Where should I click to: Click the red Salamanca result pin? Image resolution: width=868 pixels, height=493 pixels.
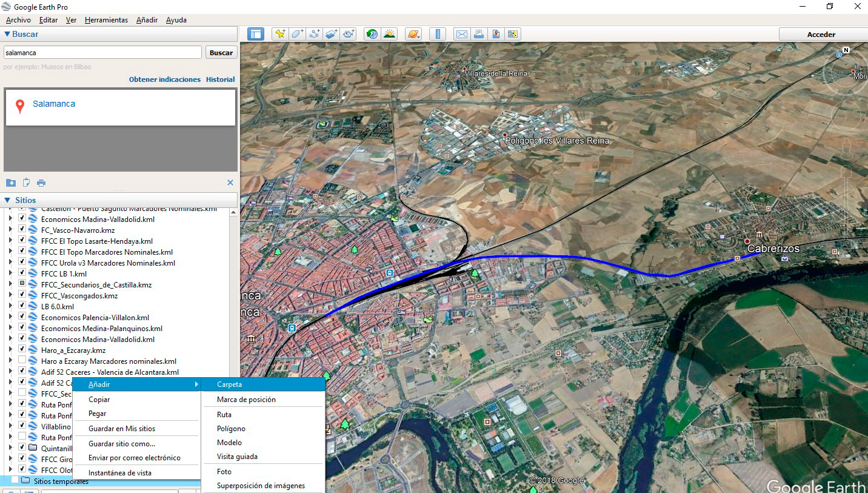[20, 107]
